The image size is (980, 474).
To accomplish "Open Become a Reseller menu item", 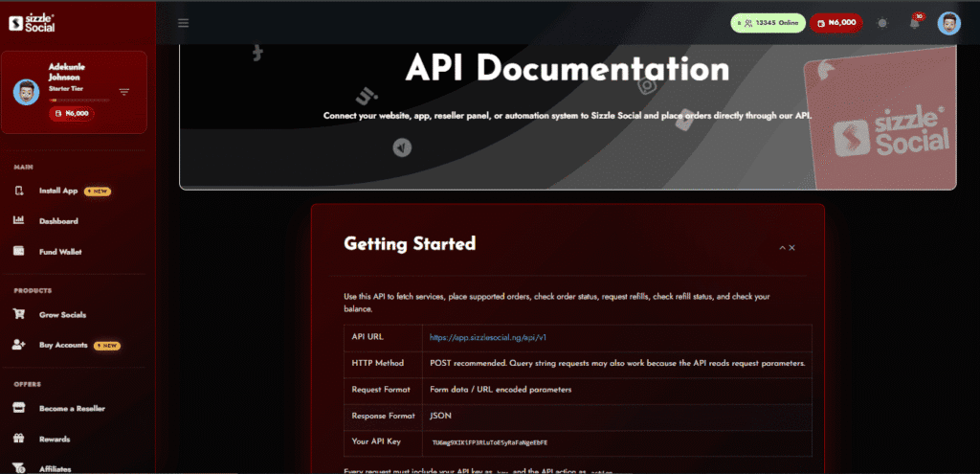I will (x=73, y=408).
